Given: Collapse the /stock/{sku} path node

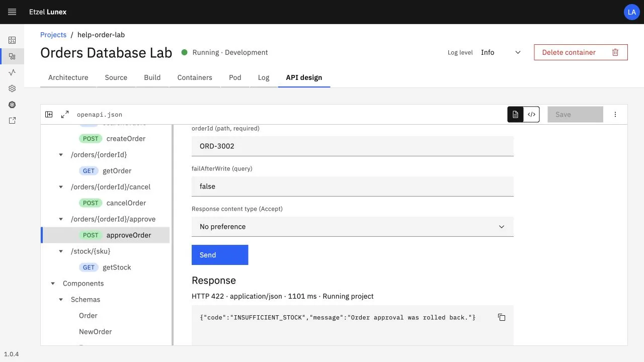Looking at the screenshot, I should pos(61,251).
